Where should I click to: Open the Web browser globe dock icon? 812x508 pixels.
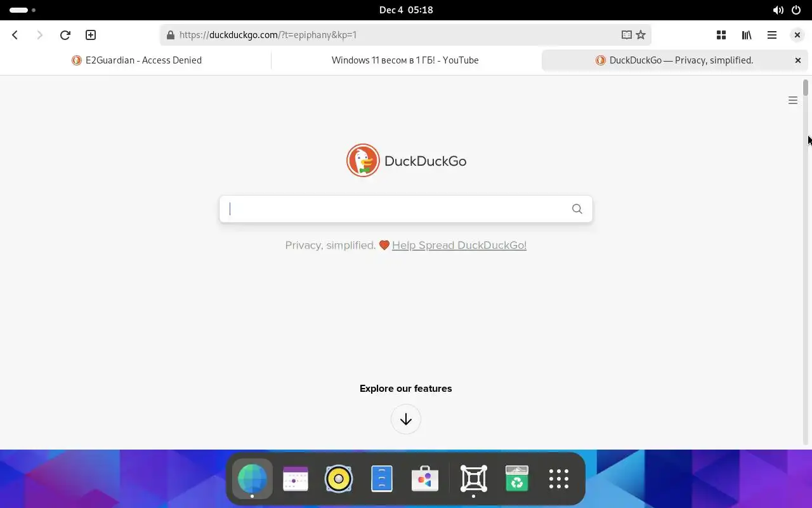pos(252,479)
